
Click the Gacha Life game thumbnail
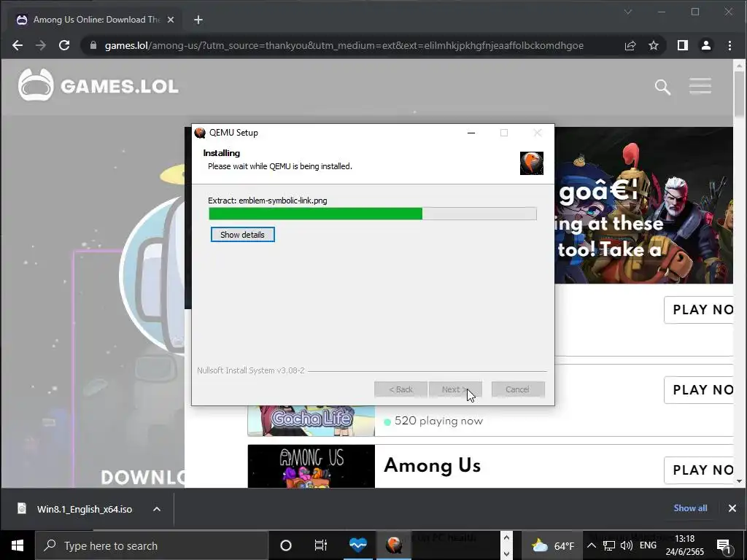[x=311, y=421]
